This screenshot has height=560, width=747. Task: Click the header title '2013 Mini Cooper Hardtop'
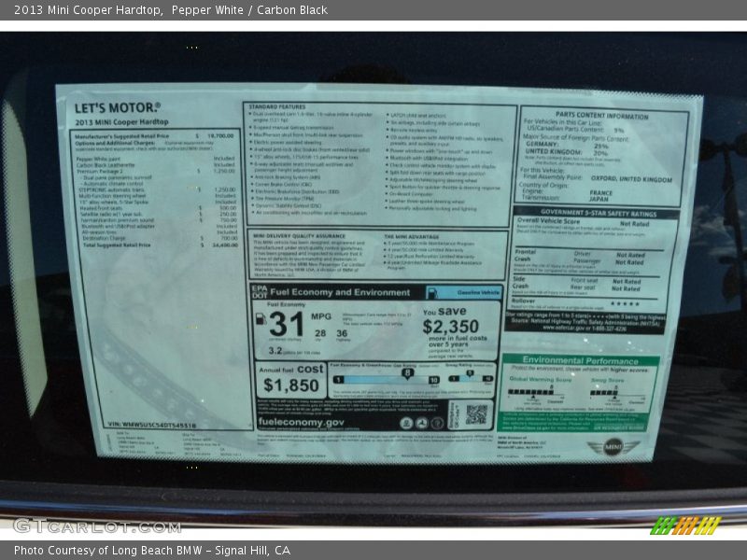(x=88, y=10)
